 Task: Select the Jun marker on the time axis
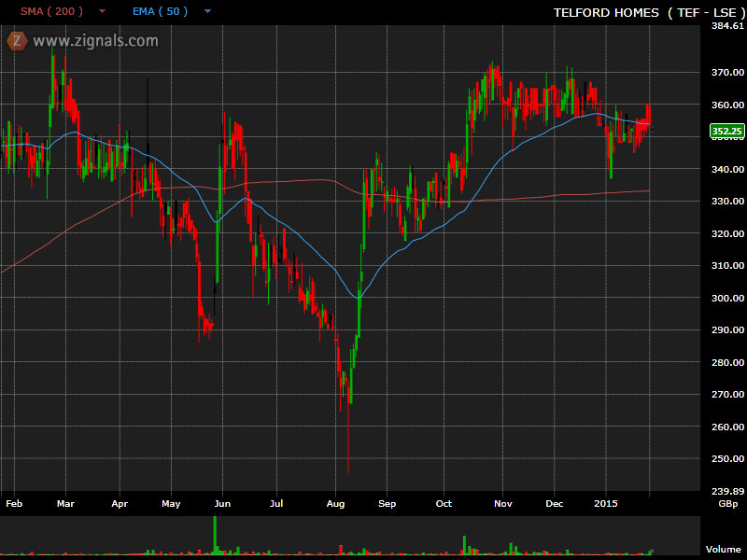(221, 504)
